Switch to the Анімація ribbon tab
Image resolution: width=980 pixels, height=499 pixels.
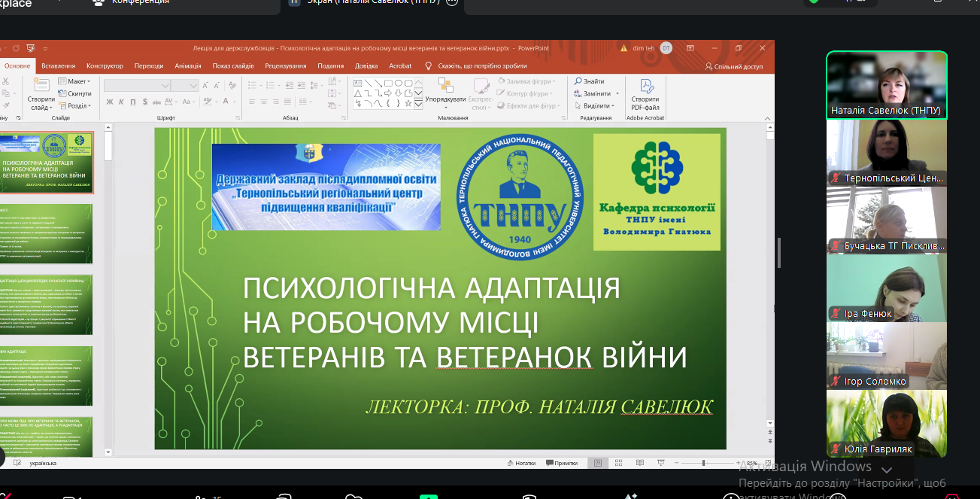(x=187, y=66)
